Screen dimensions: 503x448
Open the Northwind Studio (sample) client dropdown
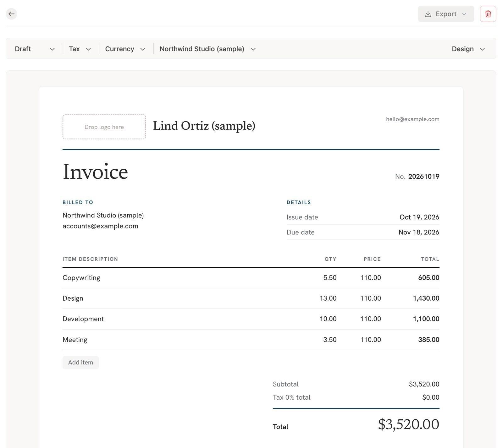click(207, 49)
